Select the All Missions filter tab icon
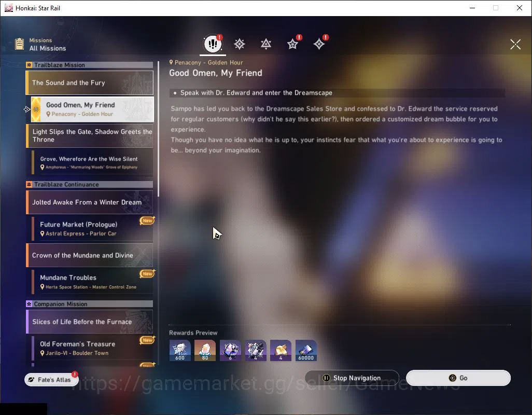The width and height of the screenshot is (532, 415). 213,44
